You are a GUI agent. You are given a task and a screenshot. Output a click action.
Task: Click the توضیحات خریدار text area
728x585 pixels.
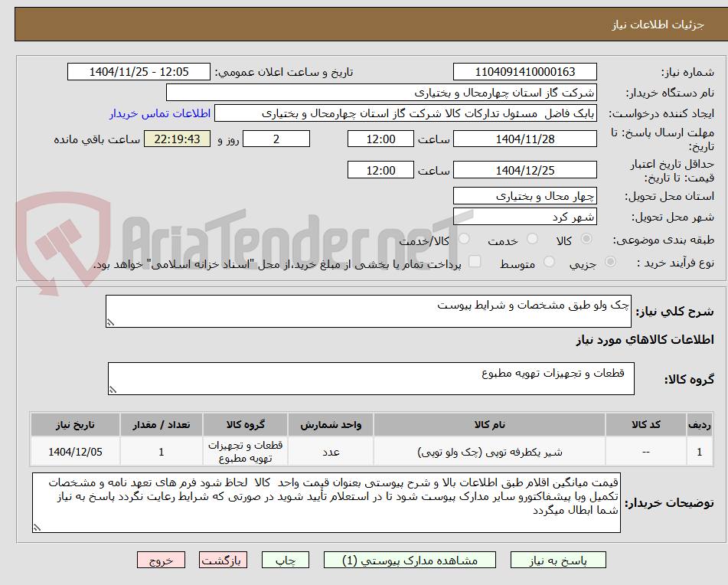coord(326,503)
